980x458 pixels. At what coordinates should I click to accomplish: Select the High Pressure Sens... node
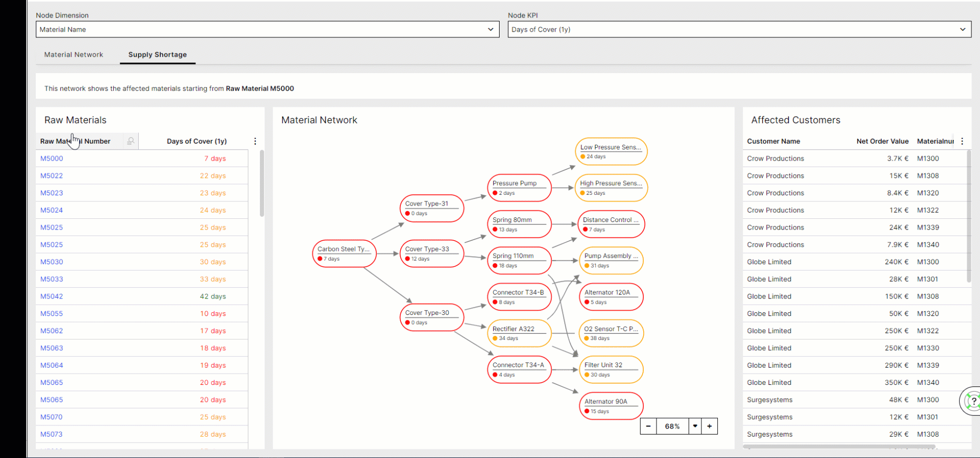click(611, 187)
